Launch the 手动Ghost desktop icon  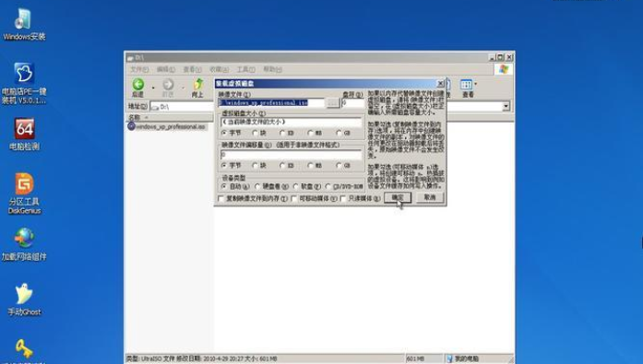click(24, 299)
